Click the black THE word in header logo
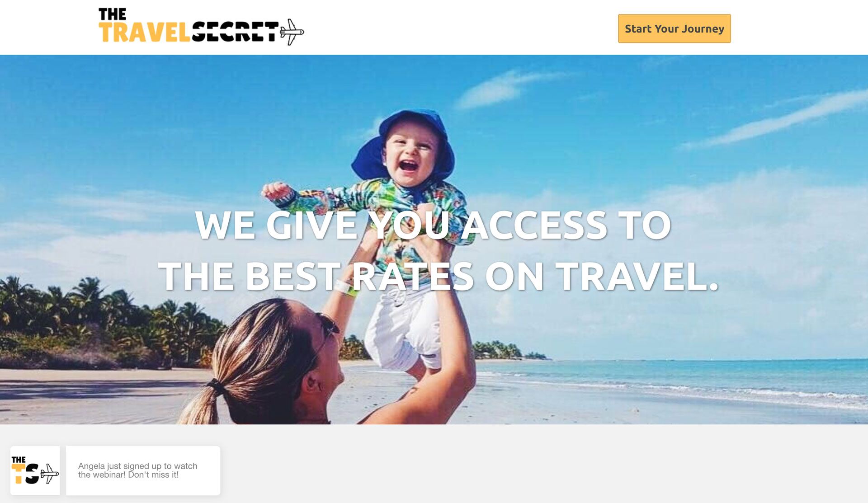Image resolution: width=868 pixels, height=503 pixels. tap(112, 14)
